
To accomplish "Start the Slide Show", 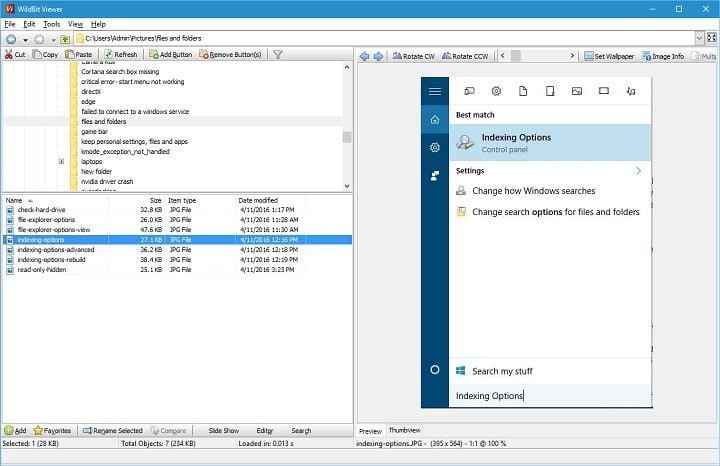I will (224, 431).
